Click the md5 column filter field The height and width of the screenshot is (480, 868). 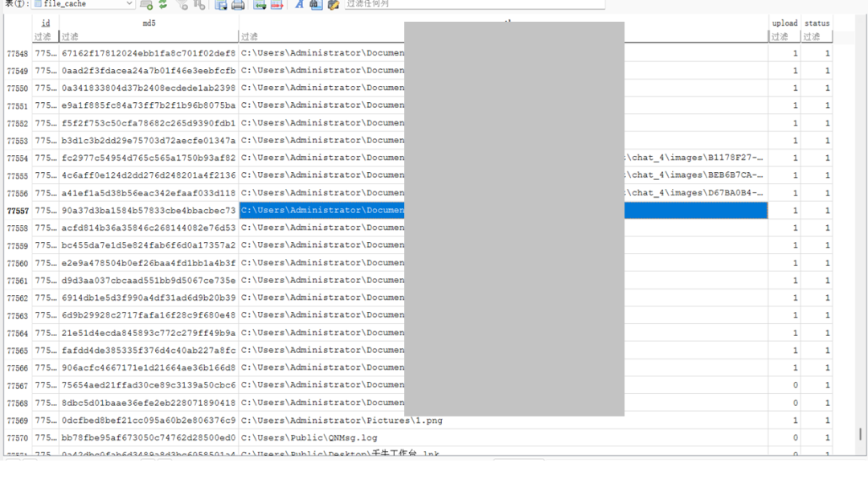click(149, 37)
